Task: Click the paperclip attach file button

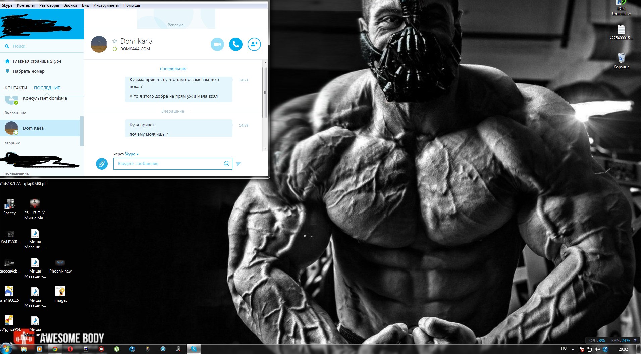Action: (102, 164)
